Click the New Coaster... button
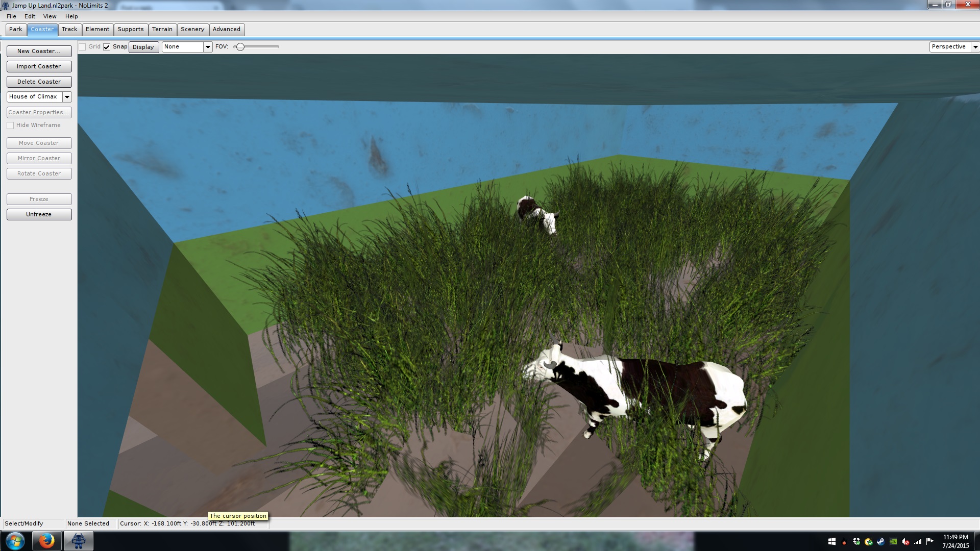980x551 pixels. pyautogui.click(x=39, y=51)
